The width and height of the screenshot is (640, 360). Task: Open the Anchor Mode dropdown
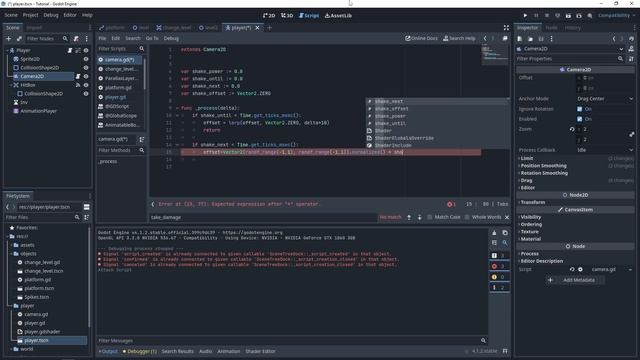[605, 99]
